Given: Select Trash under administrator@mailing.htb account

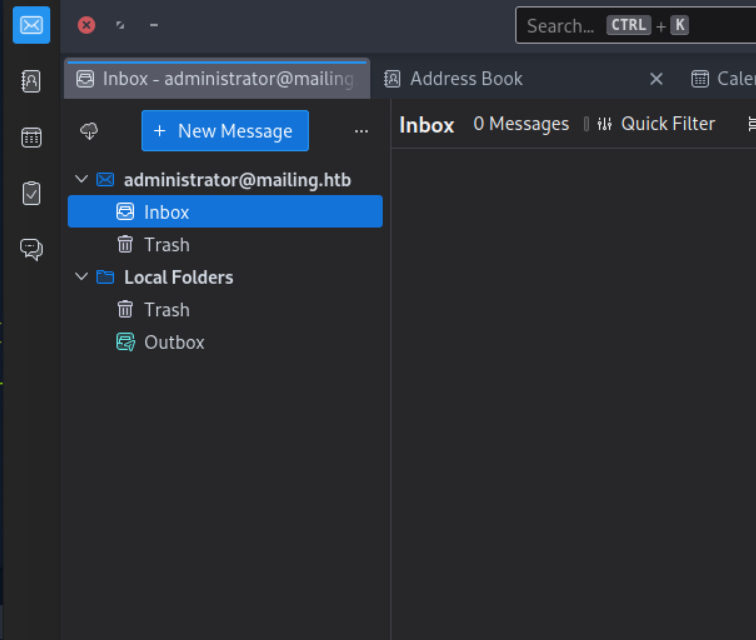Looking at the screenshot, I should [x=166, y=245].
